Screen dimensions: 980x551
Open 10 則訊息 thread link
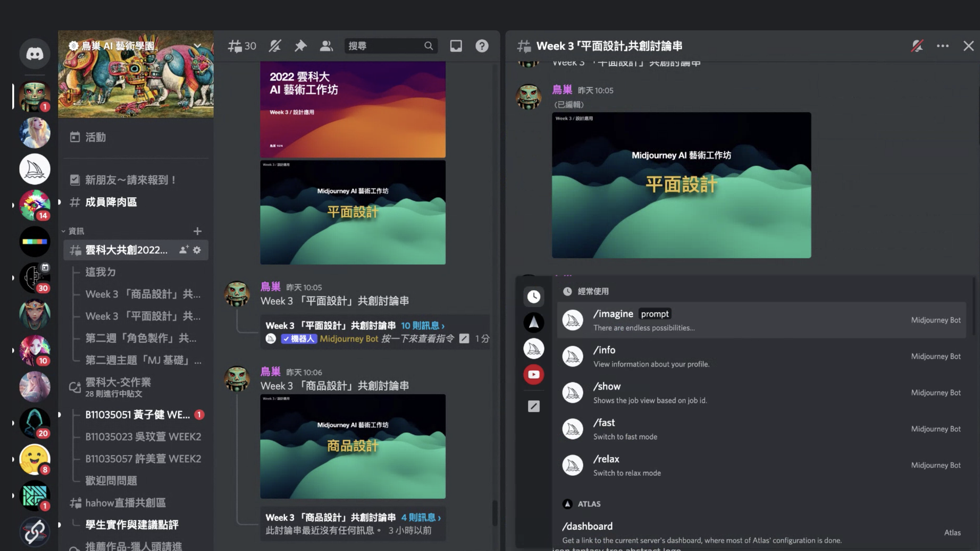coord(422,326)
